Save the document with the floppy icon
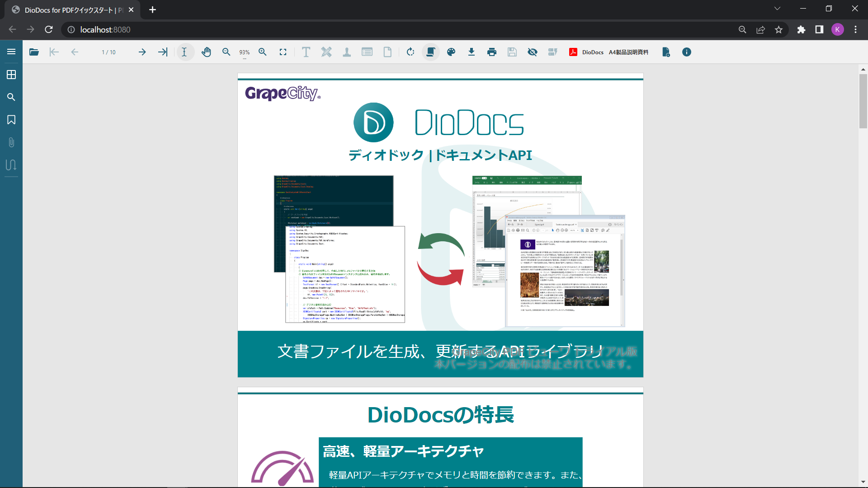Viewport: 868px width, 488px height. coord(512,52)
